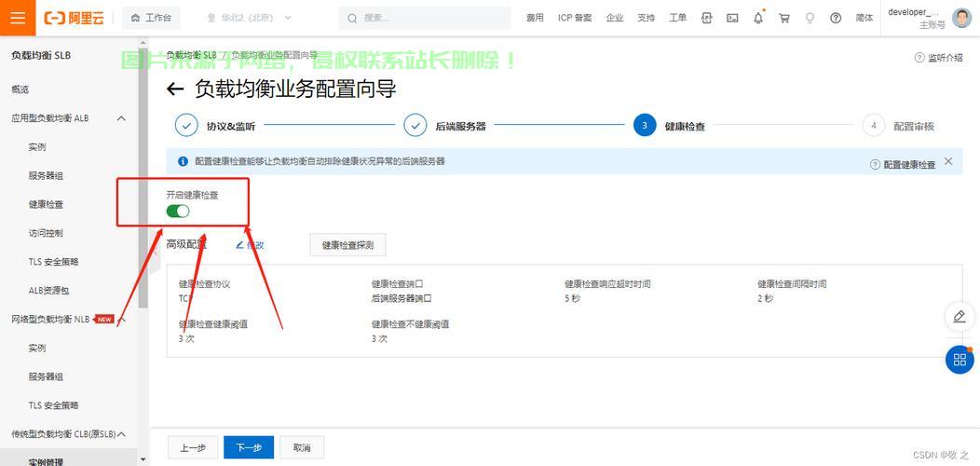Switch language via 简体
This screenshot has height=466, width=980.
864,18
